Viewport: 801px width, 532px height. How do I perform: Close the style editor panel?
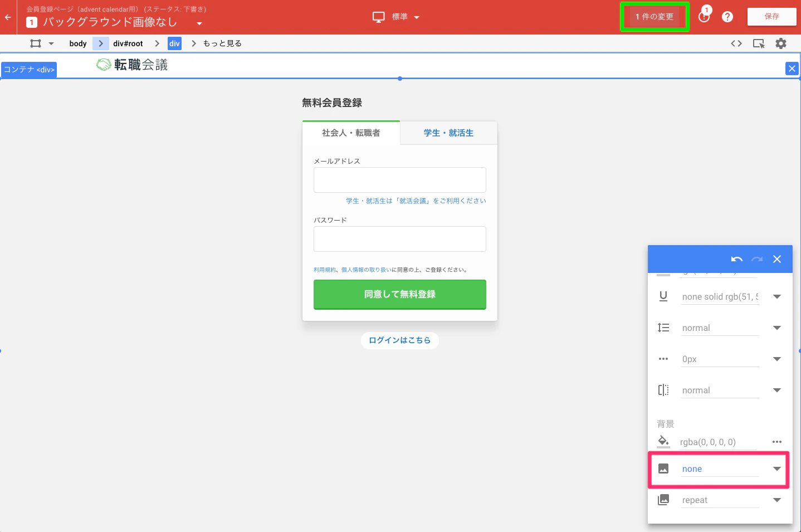tap(777, 259)
